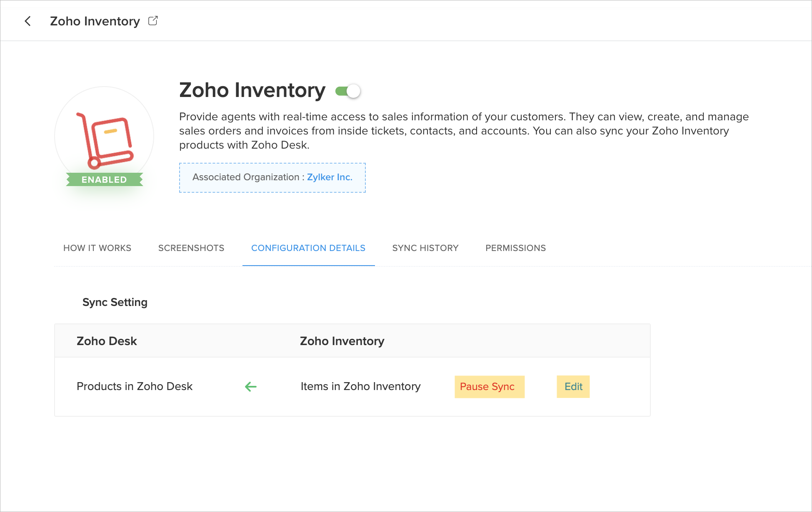The width and height of the screenshot is (812, 512).
Task: Click Items in Zoho Inventory label
Action: [x=360, y=387]
